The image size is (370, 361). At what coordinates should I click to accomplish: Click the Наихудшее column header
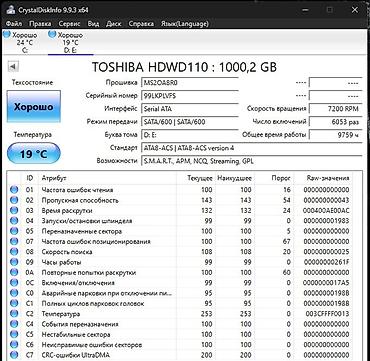pos(234,178)
